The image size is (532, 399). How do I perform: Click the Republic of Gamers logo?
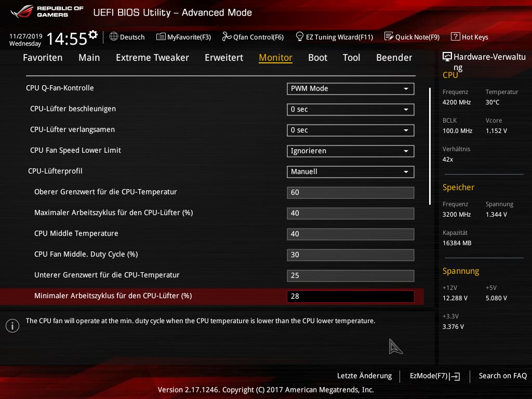point(47,11)
